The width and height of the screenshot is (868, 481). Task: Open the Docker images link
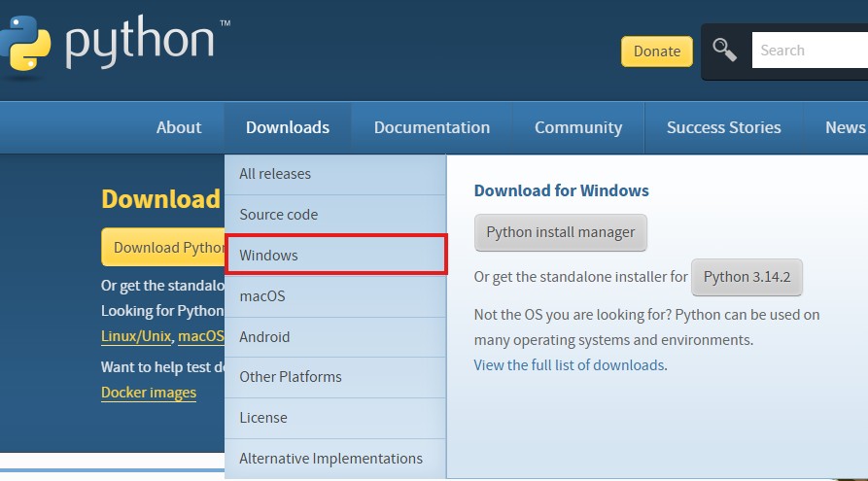149,393
